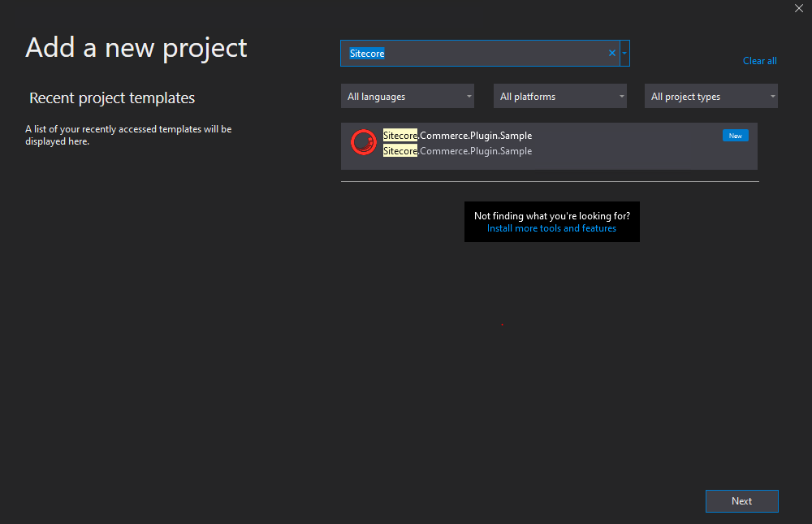
Task: Click the blue New badge on the template
Action: (735, 136)
